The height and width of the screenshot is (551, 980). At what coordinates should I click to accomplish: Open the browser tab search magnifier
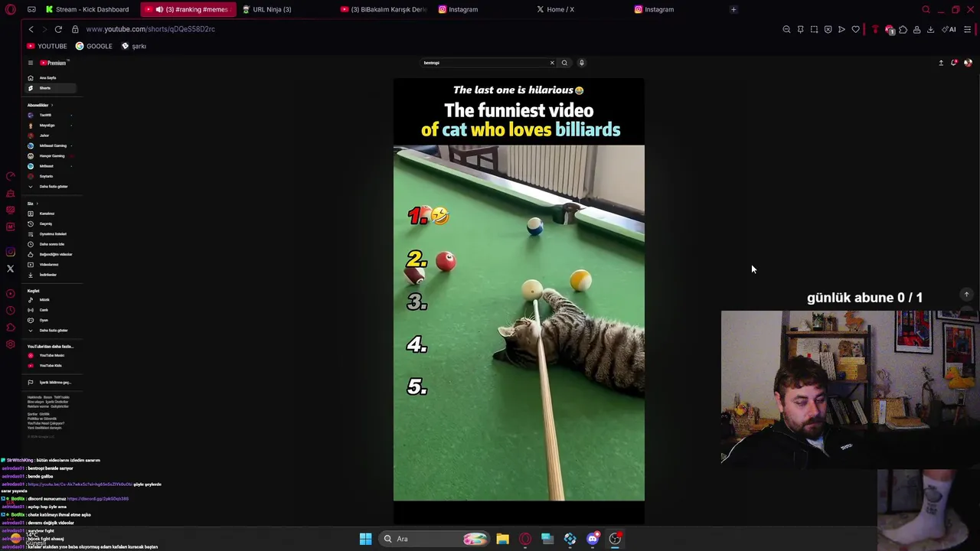pos(926,9)
